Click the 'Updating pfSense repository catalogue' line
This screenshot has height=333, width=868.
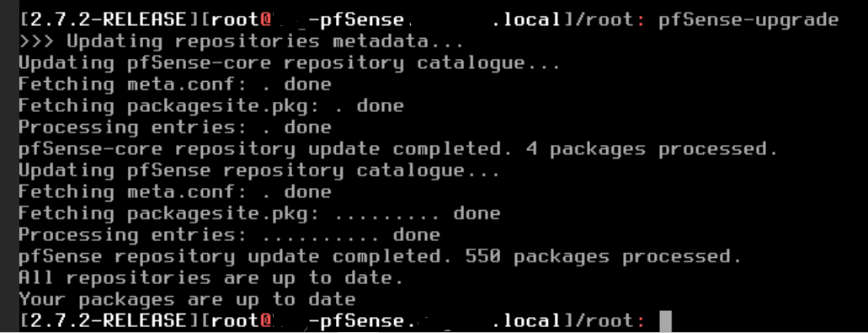coord(259,170)
